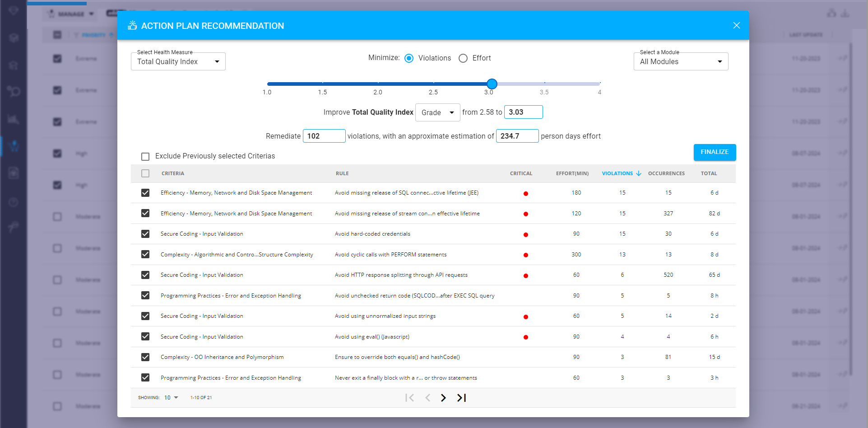Screen dimensions: 868x428
Task: Uncheck Avoid using eval() row checkbox
Action: click(x=145, y=336)
